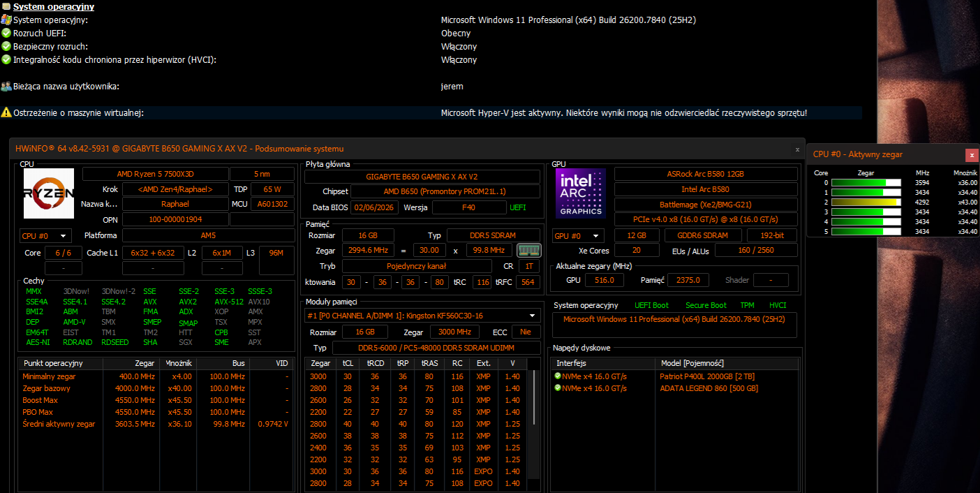Click the underlined System operacyjny heading
The image size is (980, 493).
(x=54, y=7)
